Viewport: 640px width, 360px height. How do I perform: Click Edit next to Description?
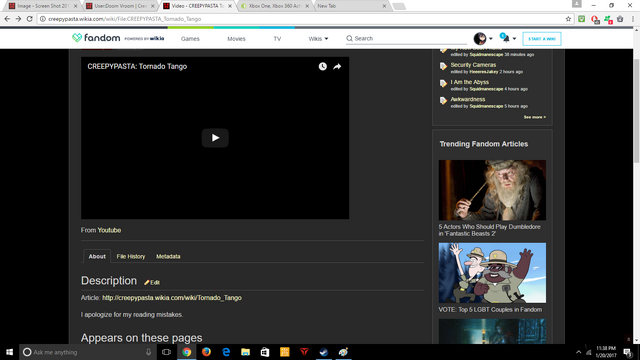click(152, 282)
